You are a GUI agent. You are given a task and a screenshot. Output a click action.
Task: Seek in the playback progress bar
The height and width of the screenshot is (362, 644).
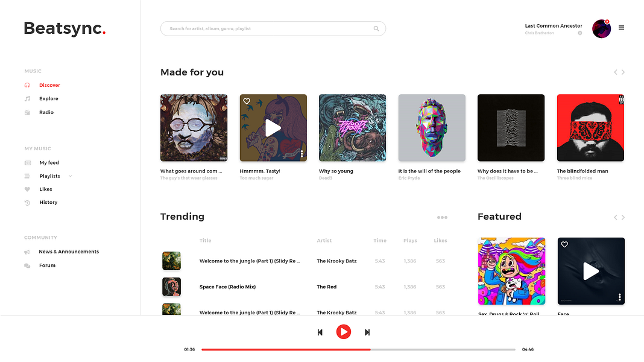coord(358,350)
